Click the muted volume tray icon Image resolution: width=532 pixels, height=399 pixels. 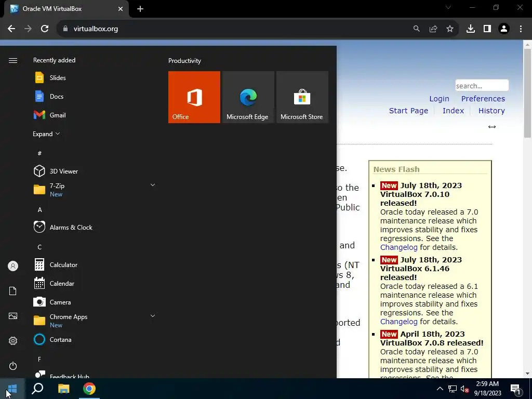[465, 389]
